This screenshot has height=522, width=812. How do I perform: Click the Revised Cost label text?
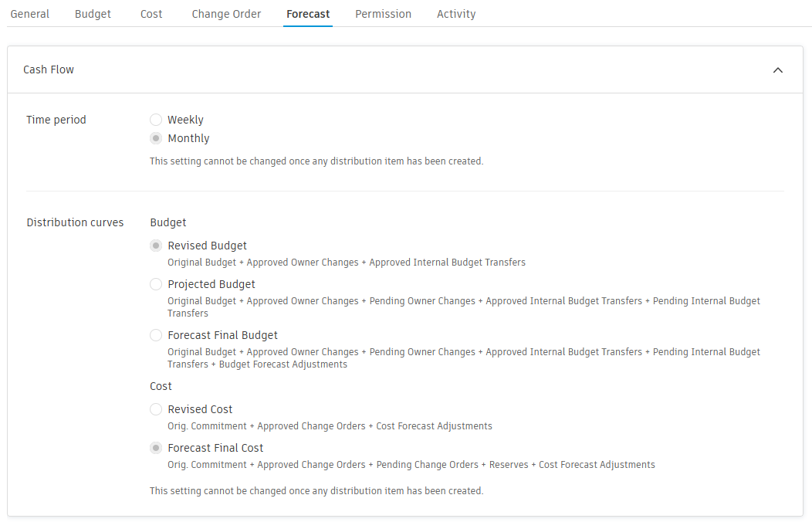click(200, 409)
